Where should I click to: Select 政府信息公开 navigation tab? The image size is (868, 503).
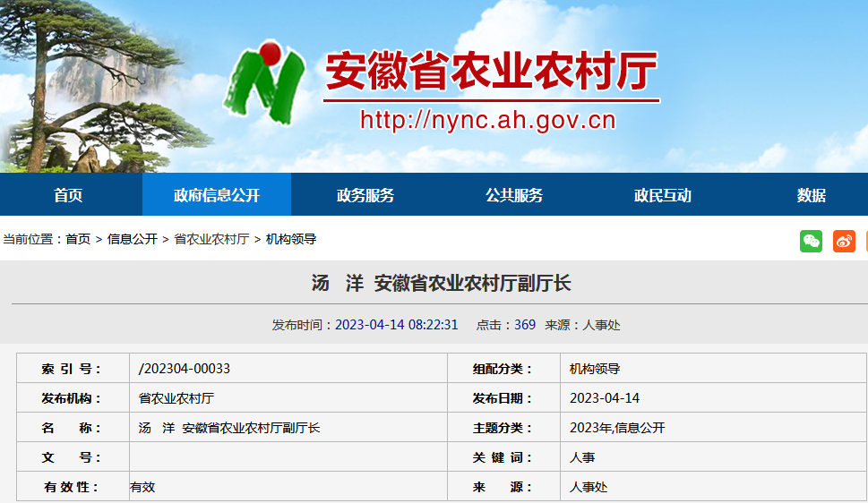coord(217,195)
